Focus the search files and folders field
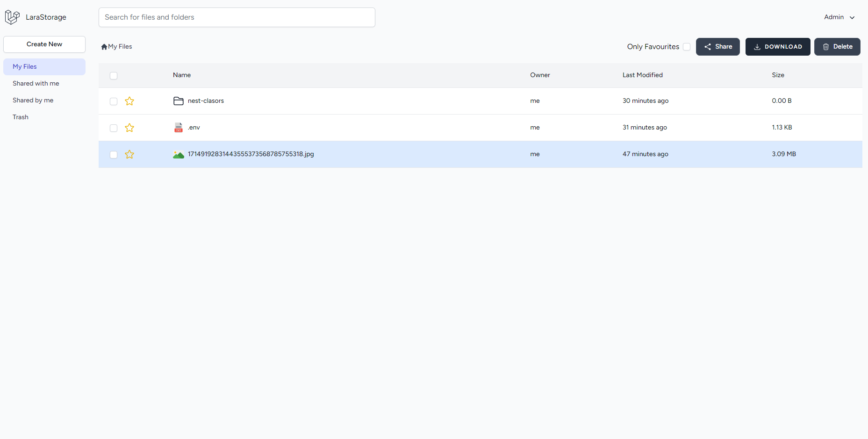868x439 pixels. click(x=237, y=17)
